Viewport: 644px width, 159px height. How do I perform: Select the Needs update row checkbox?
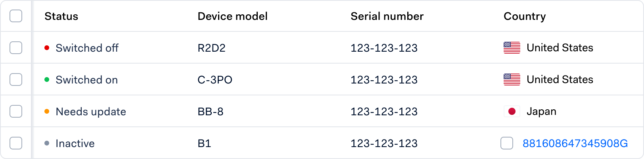point(16,111)
